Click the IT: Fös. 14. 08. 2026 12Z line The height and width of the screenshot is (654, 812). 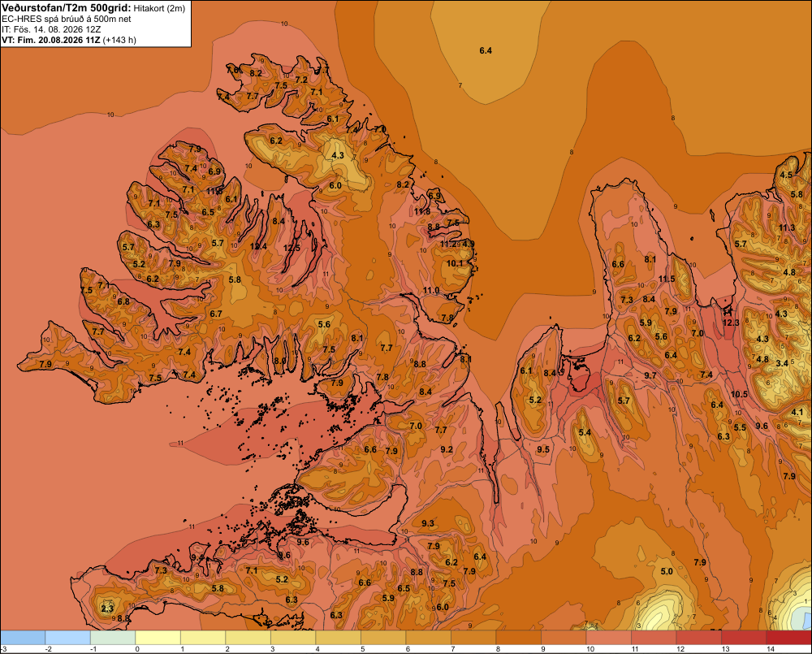coord(51,29)
